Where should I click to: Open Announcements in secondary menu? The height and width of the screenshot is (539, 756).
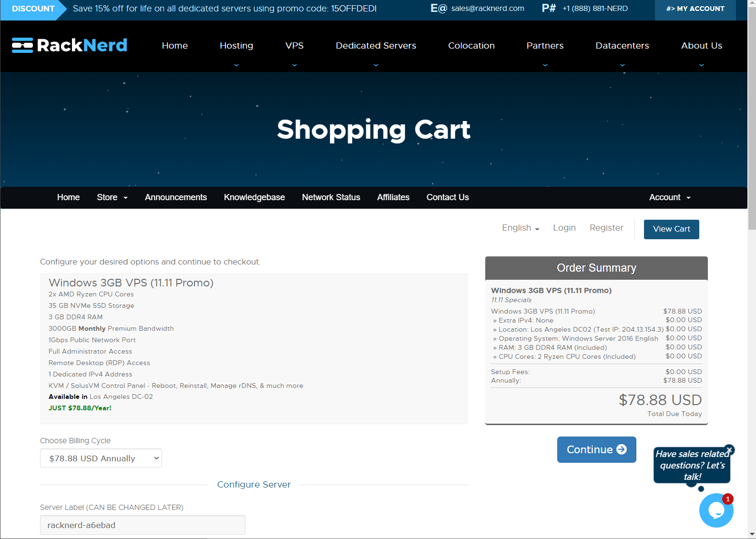[x=176, y=197]
